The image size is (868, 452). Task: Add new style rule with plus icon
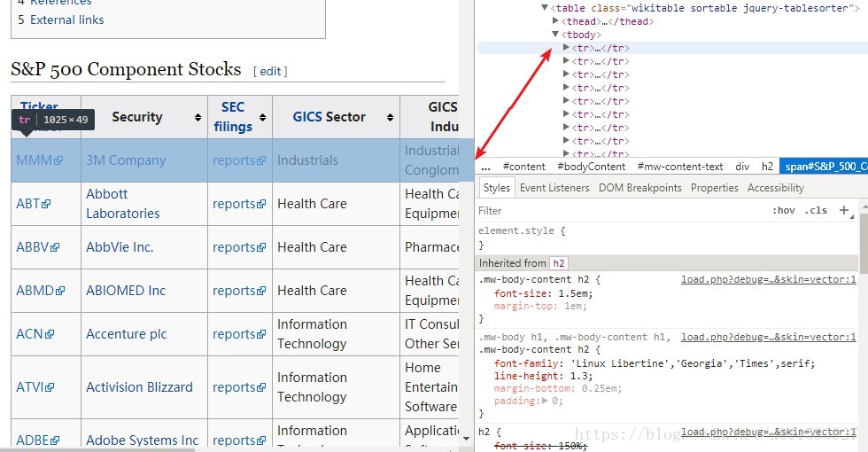843,211
